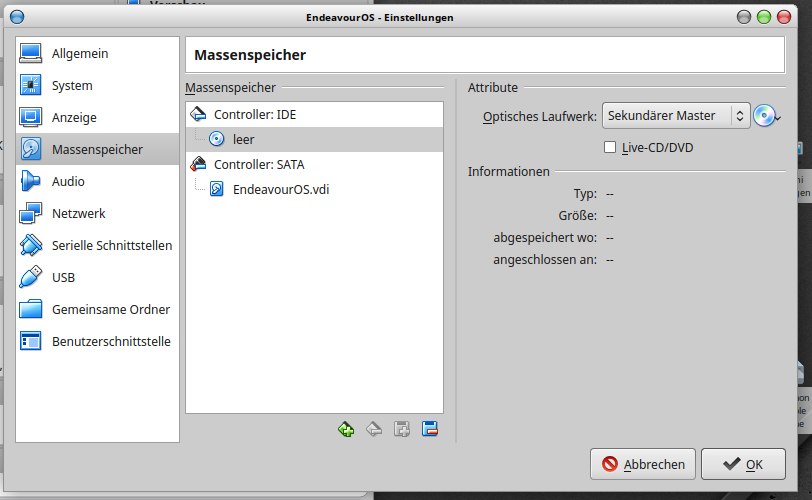Click the window menu button in title bar
812x500 pixels.
17,17
